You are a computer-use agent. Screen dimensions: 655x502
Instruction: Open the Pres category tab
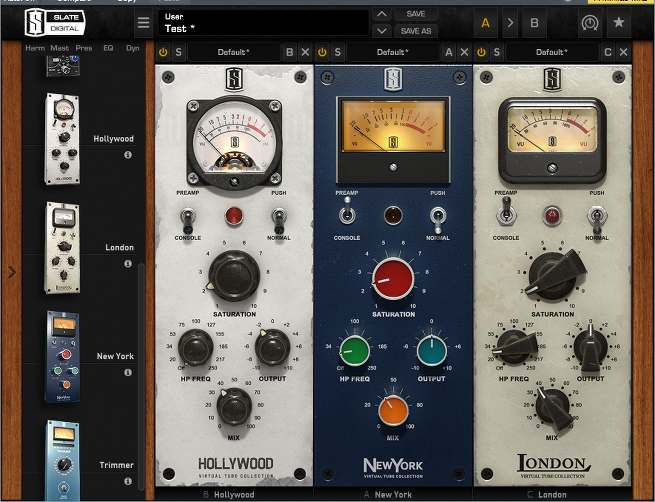(x=84, y=48)
